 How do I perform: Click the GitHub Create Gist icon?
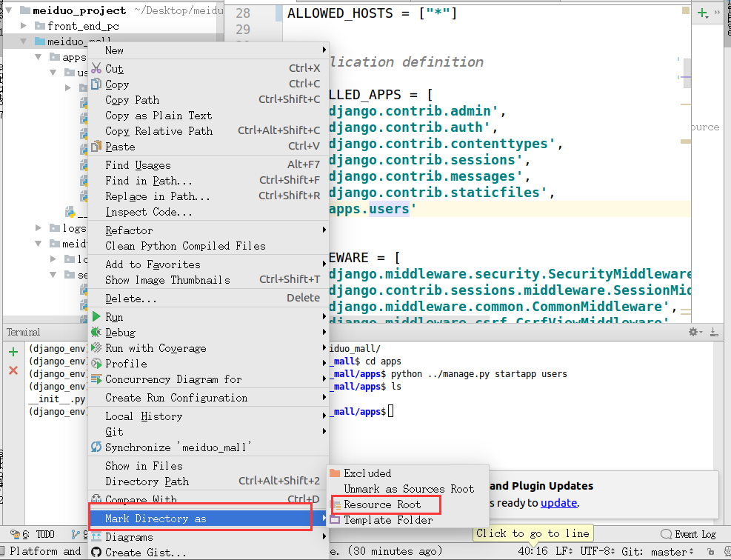point(96,552)
